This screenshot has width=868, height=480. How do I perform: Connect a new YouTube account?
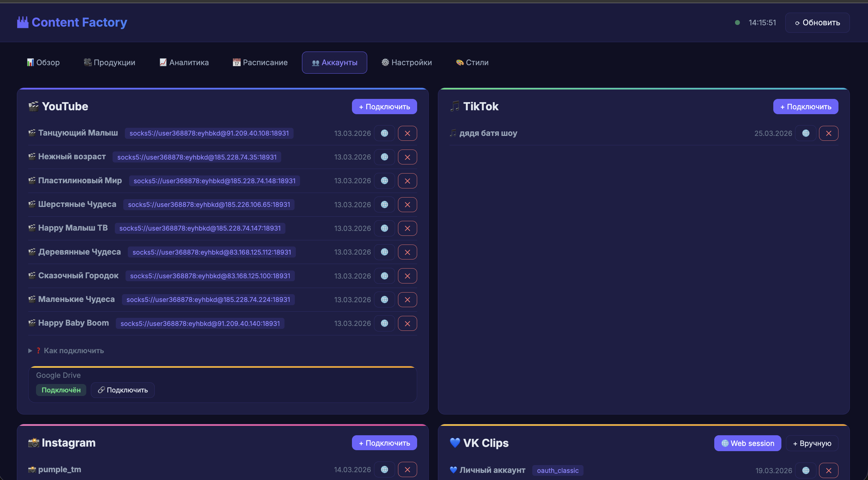click(384, 107)
